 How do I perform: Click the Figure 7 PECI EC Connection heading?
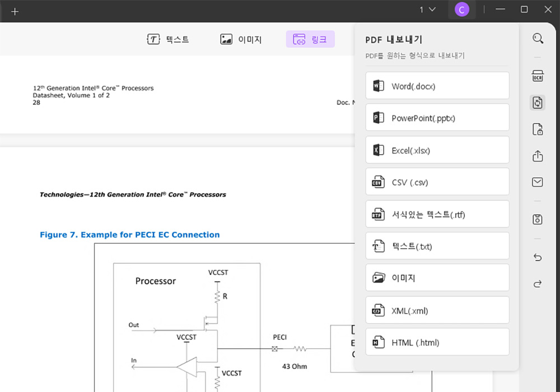pyautogui.click(x=130, y=235)
